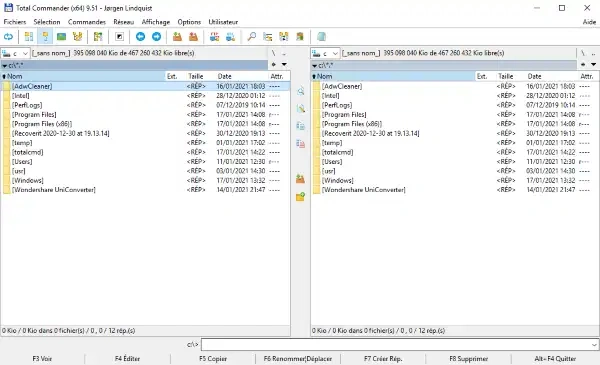The image size is (600, 365).
Task: Open the Fichiers menu
Action: coord(15,22)
